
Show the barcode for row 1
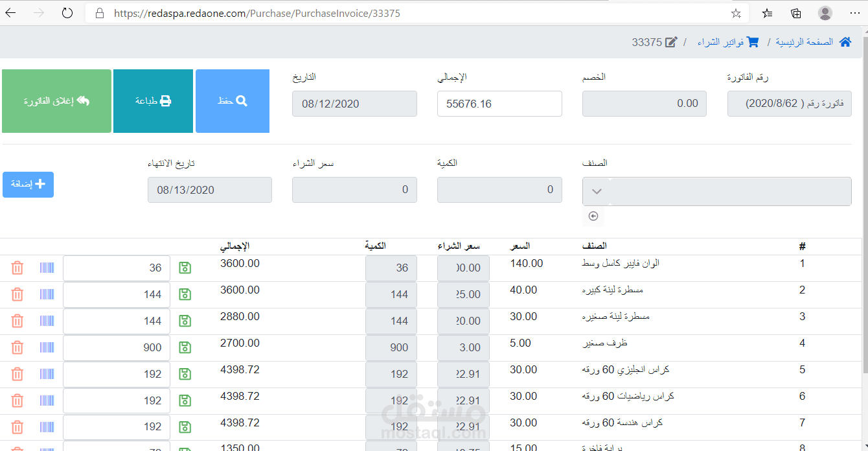coord(47,268)
